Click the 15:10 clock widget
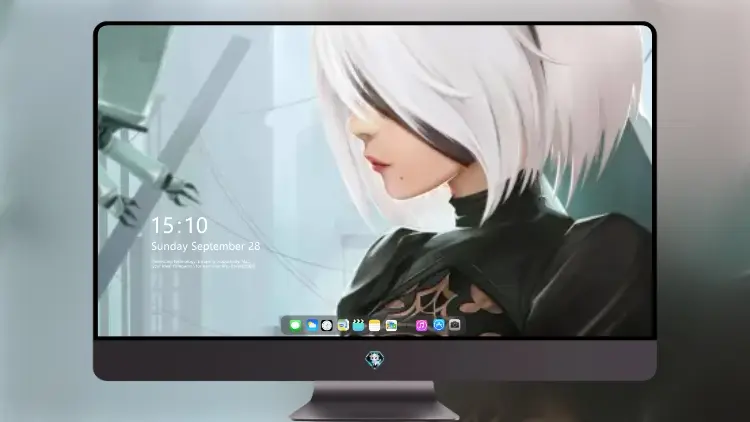The height and width of the screenshot is (422, 750). point(179,225)
